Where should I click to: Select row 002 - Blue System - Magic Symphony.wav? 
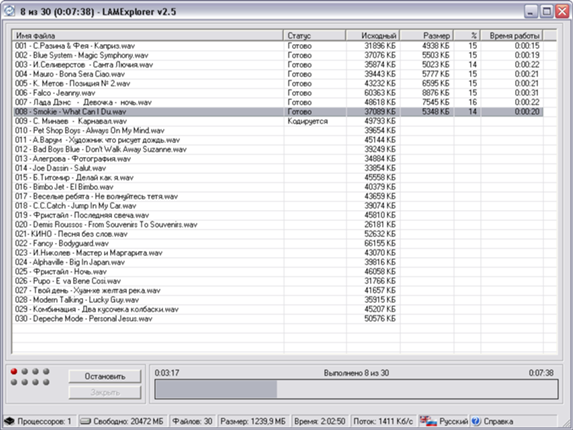pyautogui.click(x=278, y=55)
